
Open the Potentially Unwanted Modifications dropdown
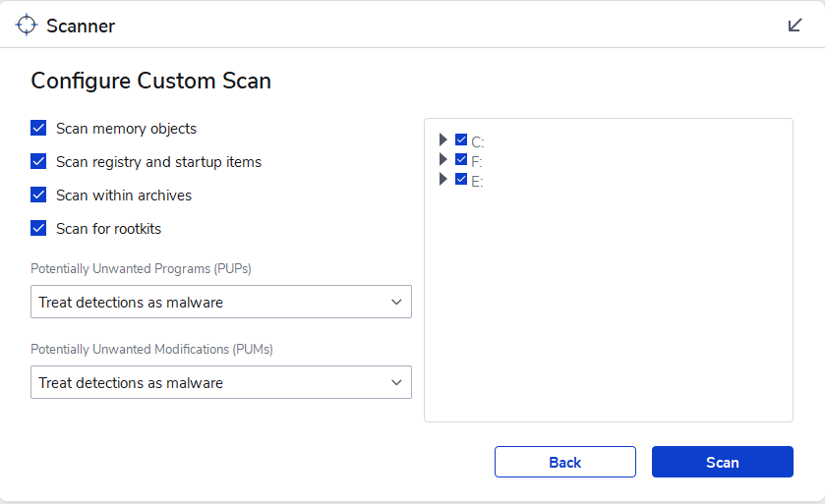tap(221, 383)
